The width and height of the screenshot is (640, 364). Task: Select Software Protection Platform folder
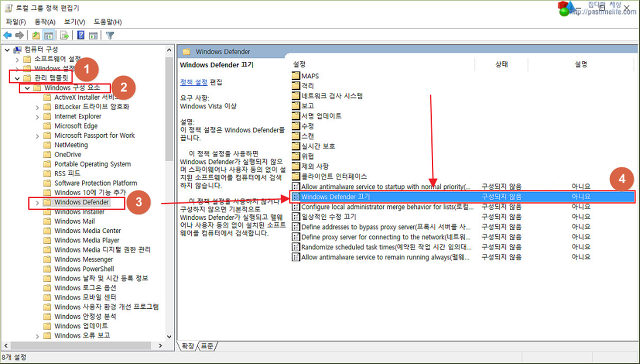[96, 183]
